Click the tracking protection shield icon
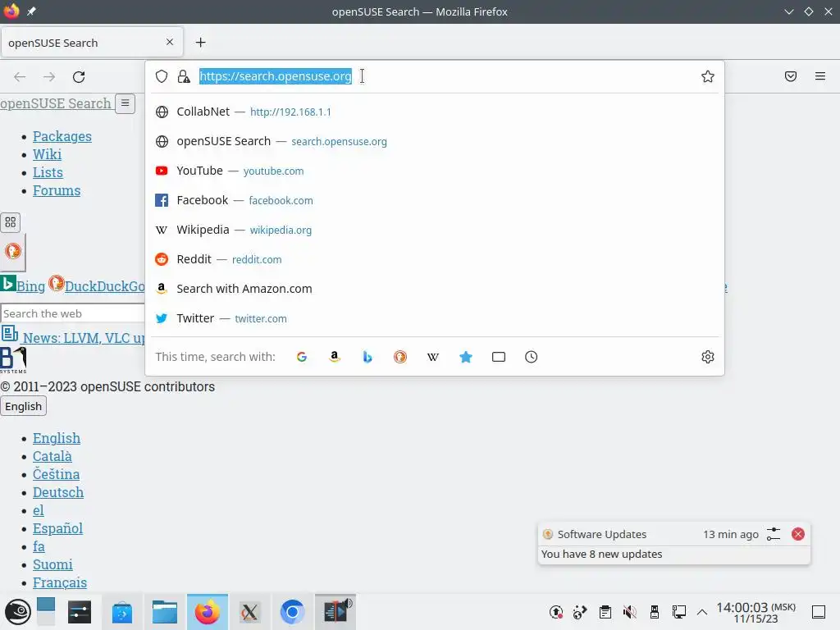Image resolution: width=840 pixels, height=630 pixels. pyautogui.click(x=162, y=76)
